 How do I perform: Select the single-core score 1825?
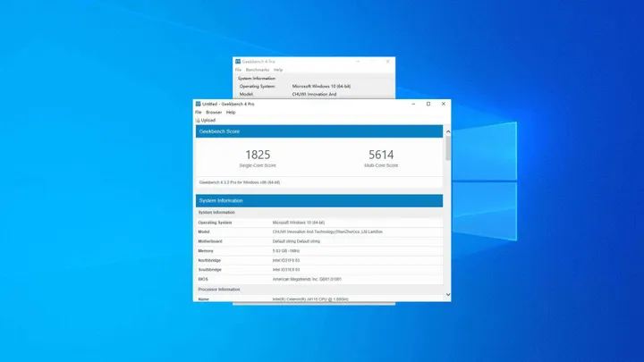tap(258, 155)
